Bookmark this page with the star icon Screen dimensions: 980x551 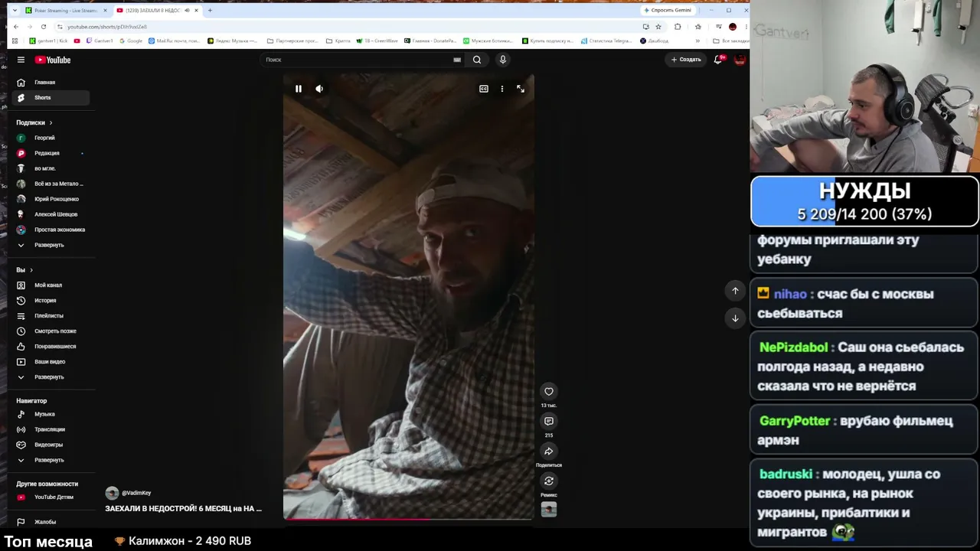[x=658, y=26]
